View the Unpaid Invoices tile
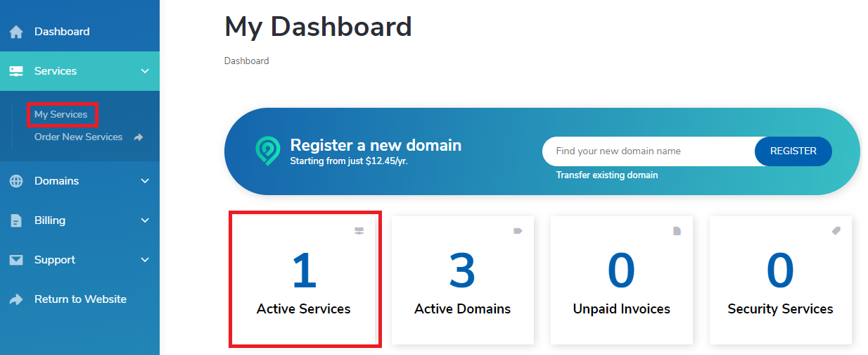 pyautogui.click(x=621, y=278)
